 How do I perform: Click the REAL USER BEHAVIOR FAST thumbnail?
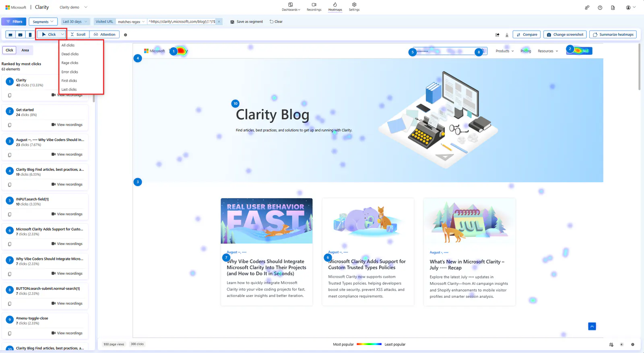pyautogui.click(x=266, y=221)
